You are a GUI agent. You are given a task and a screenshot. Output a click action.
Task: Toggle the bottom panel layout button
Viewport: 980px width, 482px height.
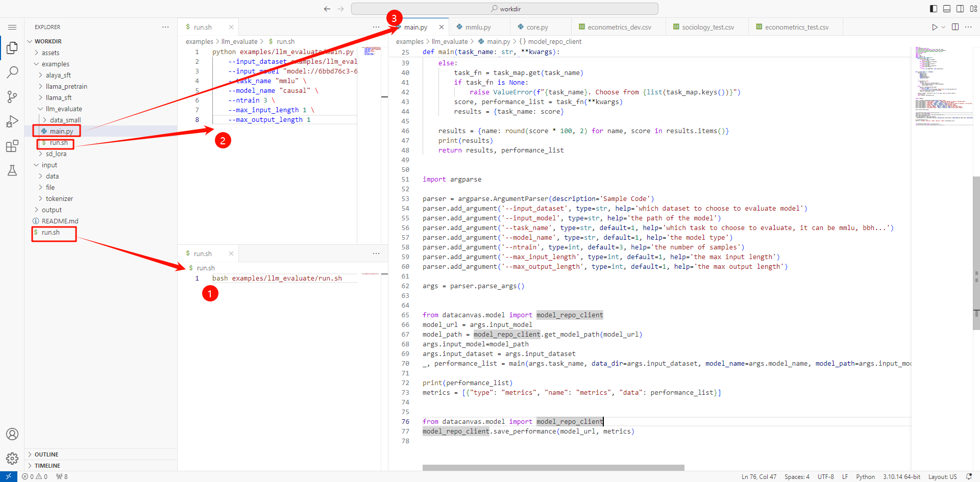click(x=947, y=9)
